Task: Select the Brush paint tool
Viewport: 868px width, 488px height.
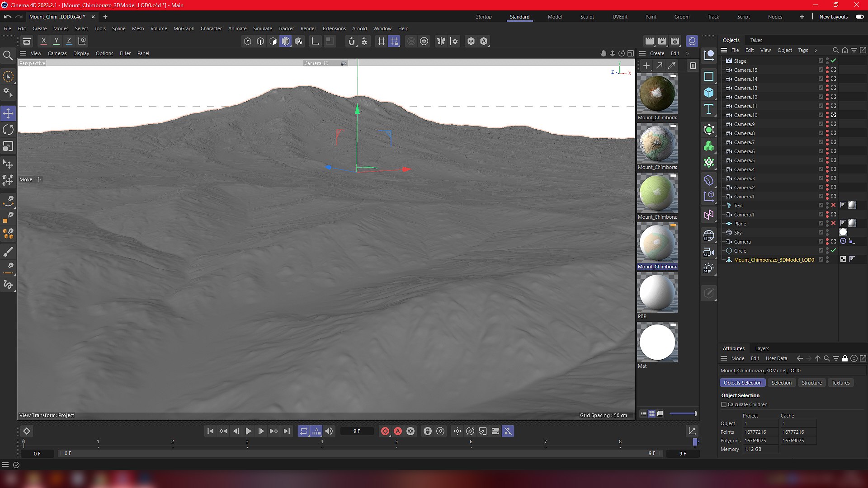Action: click(8, 252)
